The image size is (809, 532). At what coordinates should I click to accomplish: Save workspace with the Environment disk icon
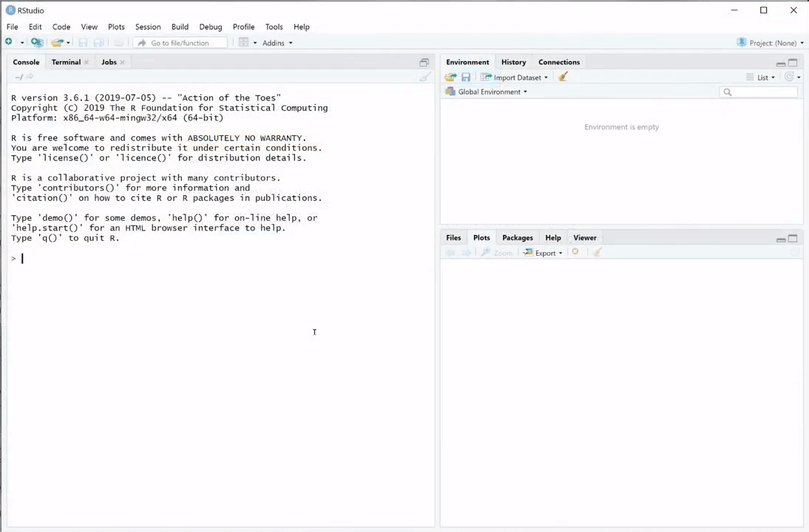466,78
